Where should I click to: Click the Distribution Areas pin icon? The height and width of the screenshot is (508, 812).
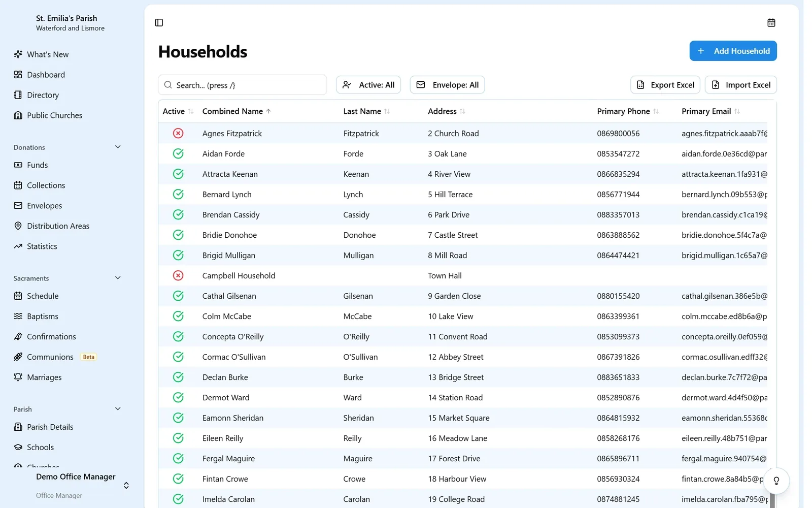click(x=18, y=226)
